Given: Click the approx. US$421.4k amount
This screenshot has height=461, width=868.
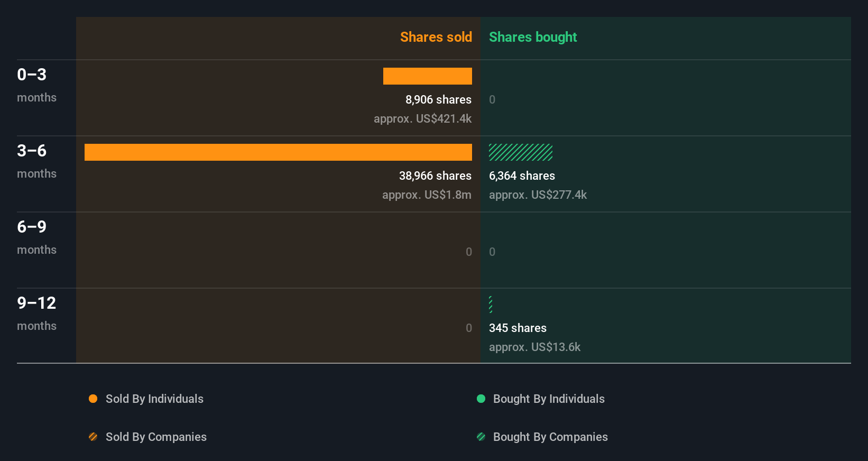Looking at the screenshot, I should pos(422,118).
